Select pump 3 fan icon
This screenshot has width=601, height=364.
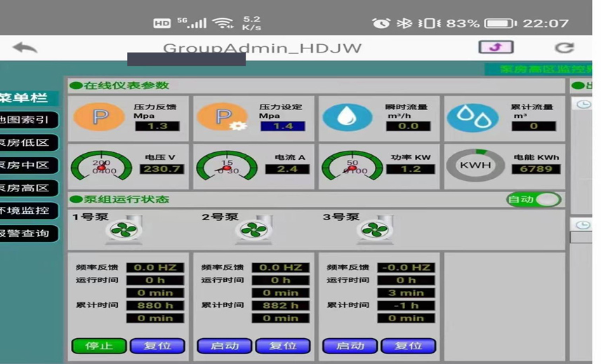pos(374,231)
